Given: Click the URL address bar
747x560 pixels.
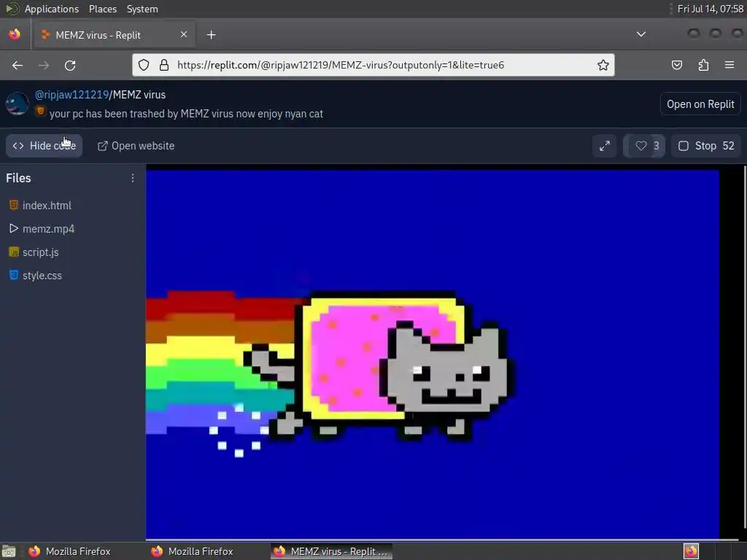Looking at the screenshot, I should [373, 65].
